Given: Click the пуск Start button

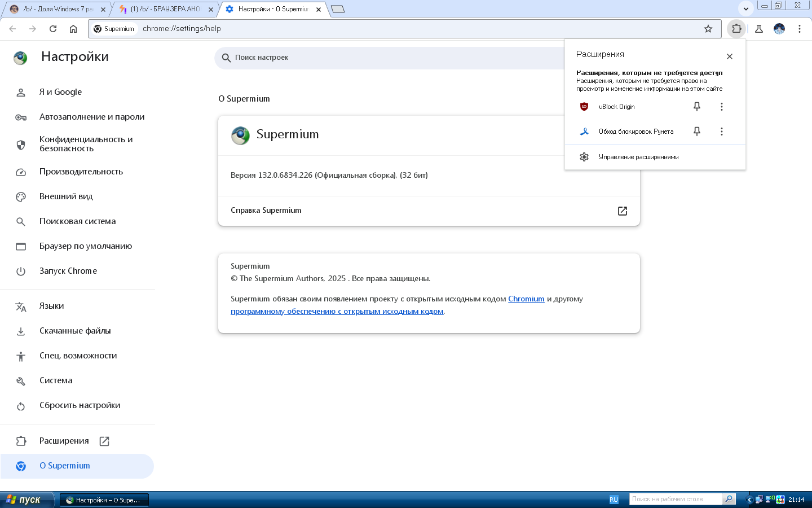Looking at the screenshot, I should [27, 500].
